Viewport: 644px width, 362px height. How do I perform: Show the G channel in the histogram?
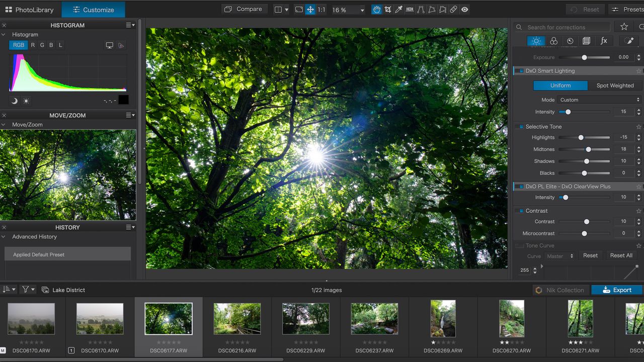coord(42,45)
